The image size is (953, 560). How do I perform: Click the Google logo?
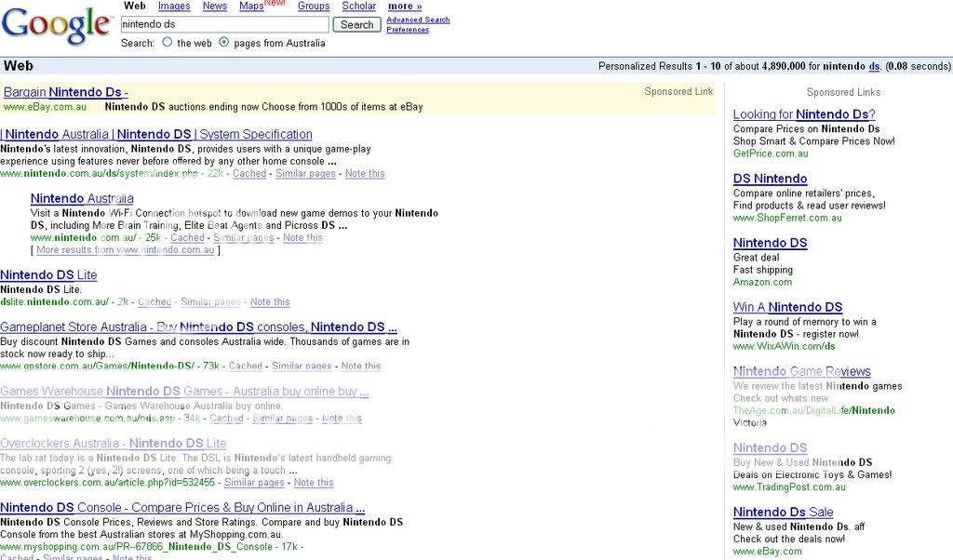pyautogui.click(x=57, y=25)
